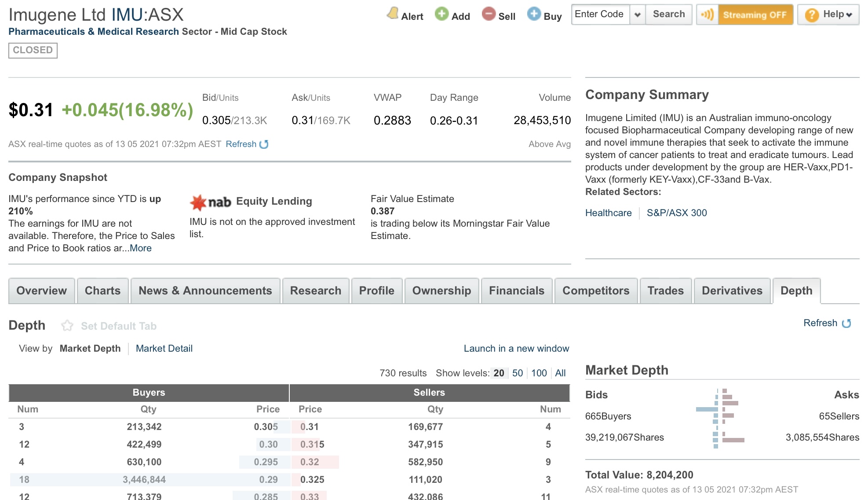Click the VWAP value 0.2883
The width and height of the screenshot is (868, 500).
(392, 121)
